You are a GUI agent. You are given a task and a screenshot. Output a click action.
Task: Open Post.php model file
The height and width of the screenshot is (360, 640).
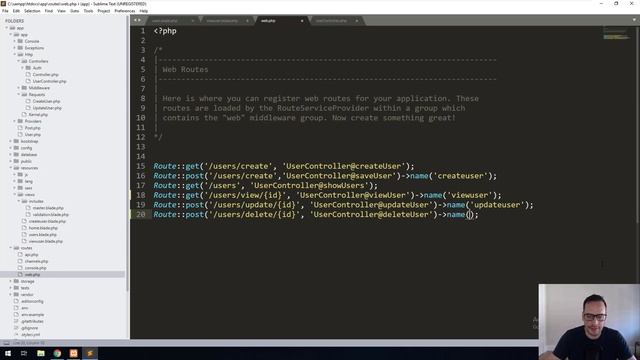click(32, 128)
